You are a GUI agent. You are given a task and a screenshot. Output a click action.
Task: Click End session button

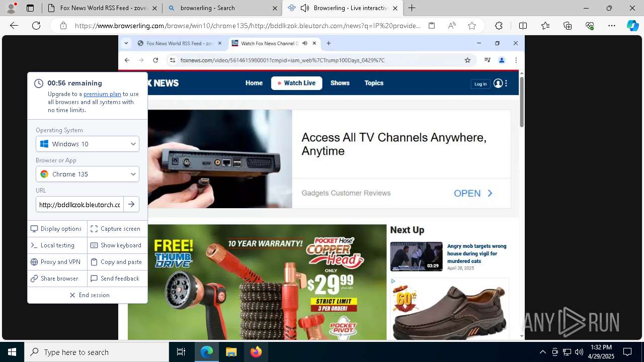[90, 295]
